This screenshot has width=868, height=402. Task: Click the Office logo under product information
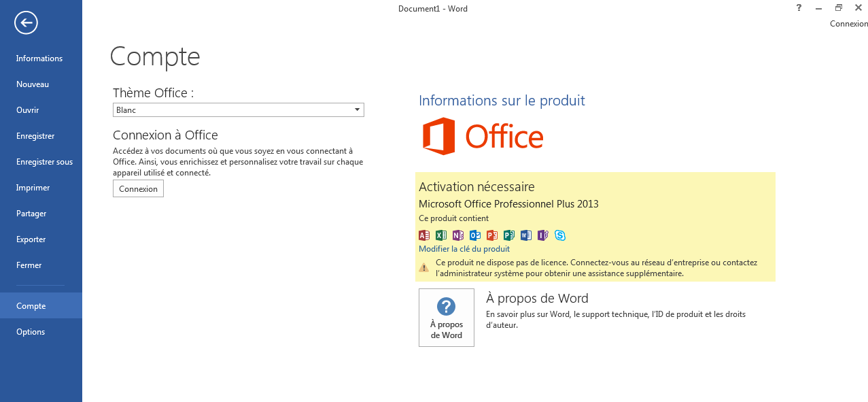(483, 136)
